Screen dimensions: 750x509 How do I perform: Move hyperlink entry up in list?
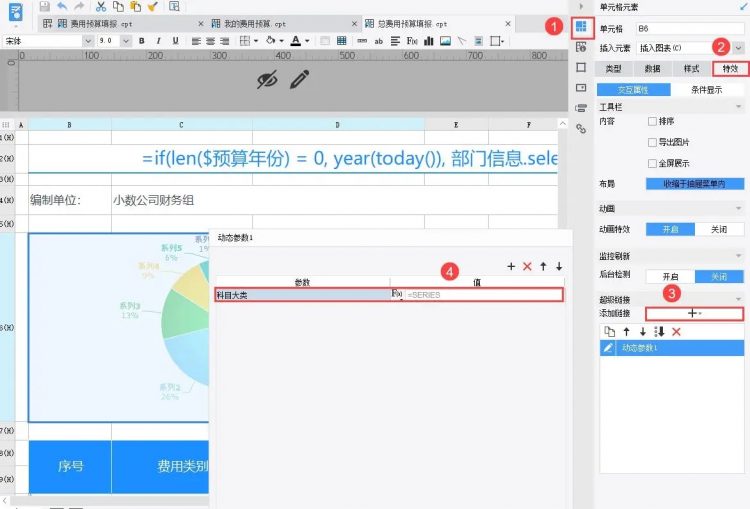[x=627, y=332]
